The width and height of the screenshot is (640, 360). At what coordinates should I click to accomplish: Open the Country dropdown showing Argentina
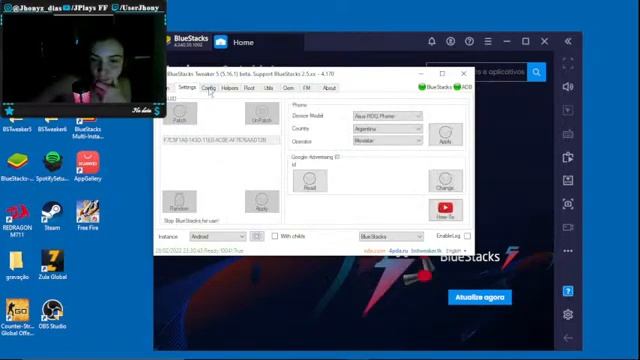[x=387, y=129]
